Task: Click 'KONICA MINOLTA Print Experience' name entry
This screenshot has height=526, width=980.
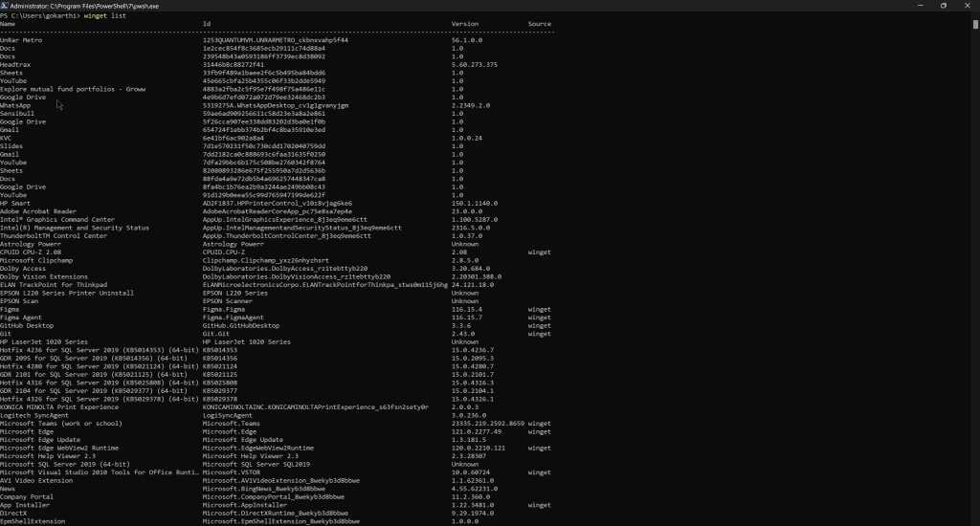Action: pos(59,406)
